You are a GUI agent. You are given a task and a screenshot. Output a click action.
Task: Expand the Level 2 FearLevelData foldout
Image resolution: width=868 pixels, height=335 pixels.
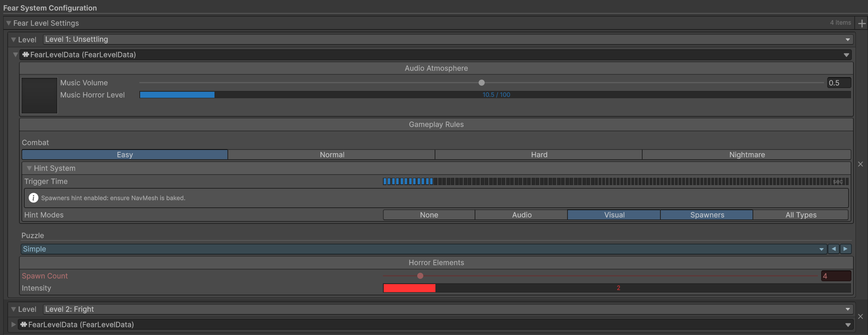[x=13, y=324]
